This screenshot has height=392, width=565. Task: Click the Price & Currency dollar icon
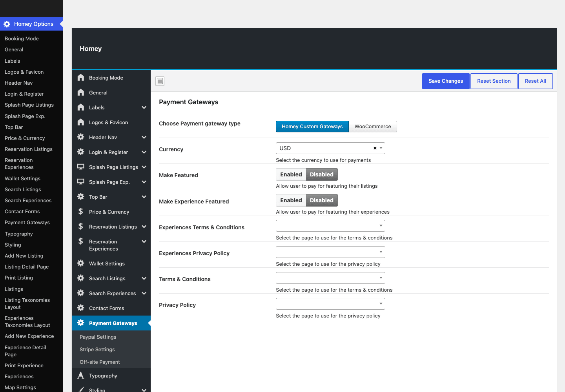tap(81, 212)
